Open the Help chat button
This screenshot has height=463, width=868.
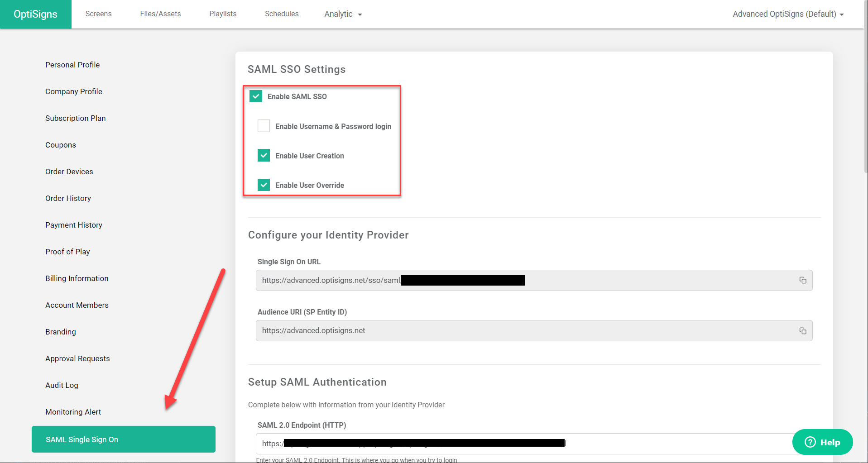click(x=822, y=442)
